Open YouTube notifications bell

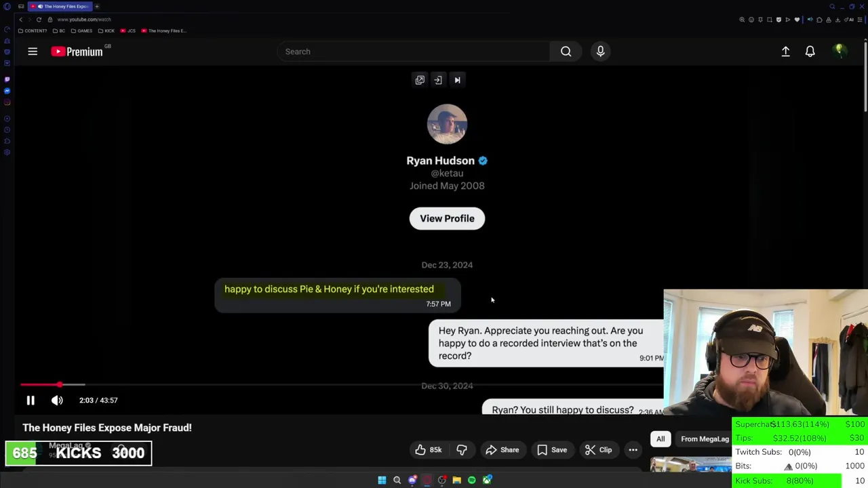tap(810, 52)
